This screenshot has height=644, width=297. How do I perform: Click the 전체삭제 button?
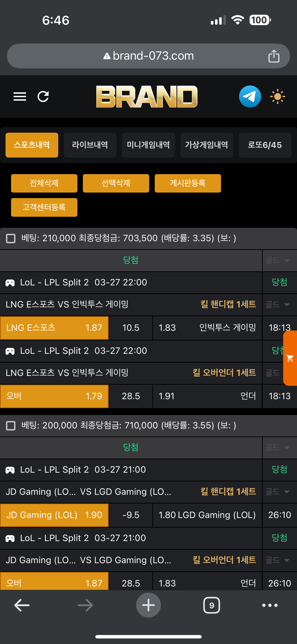(44, 183)
